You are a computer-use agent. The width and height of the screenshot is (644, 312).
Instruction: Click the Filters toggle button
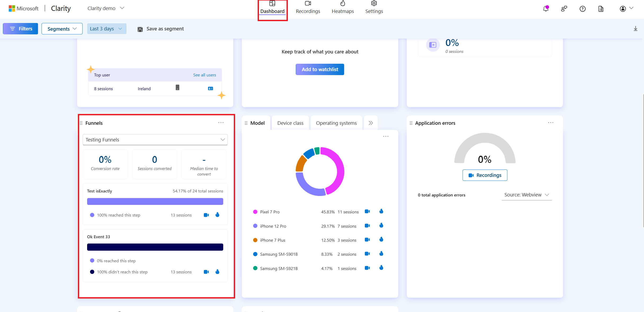point(20,28)
